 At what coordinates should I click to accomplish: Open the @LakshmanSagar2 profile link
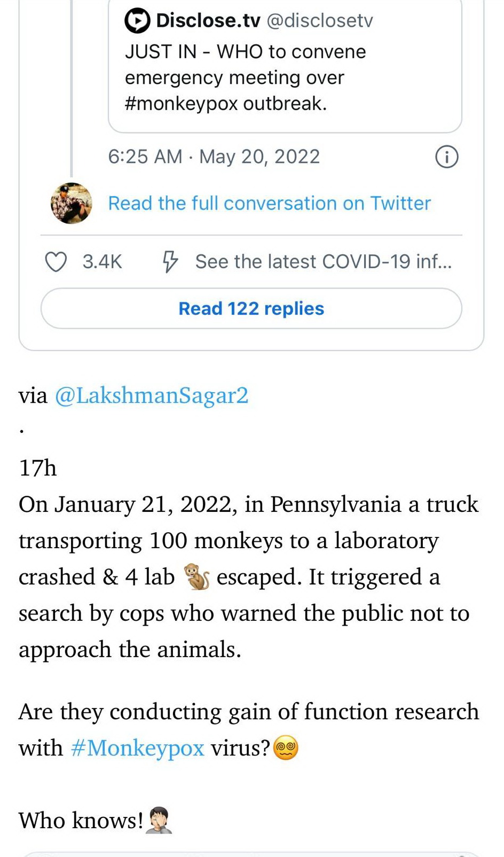[152, 396]
